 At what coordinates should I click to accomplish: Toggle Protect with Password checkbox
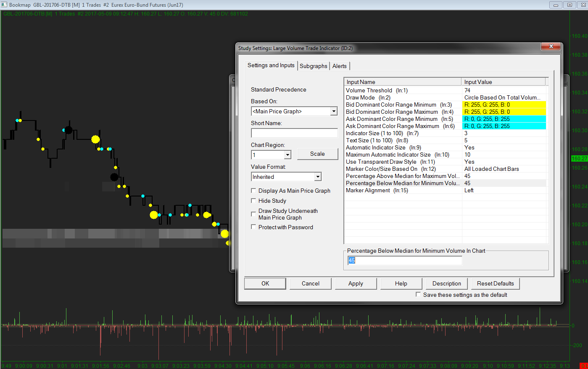pyautogui.click(x=253, y=227)
